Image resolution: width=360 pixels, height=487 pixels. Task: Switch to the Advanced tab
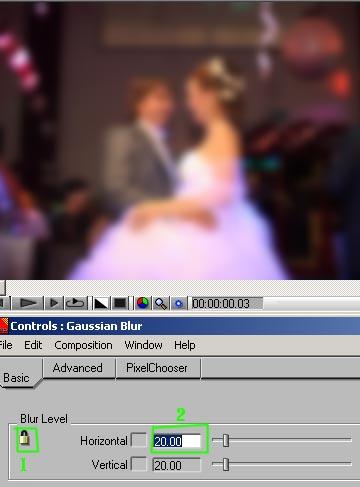pos(78,368)
